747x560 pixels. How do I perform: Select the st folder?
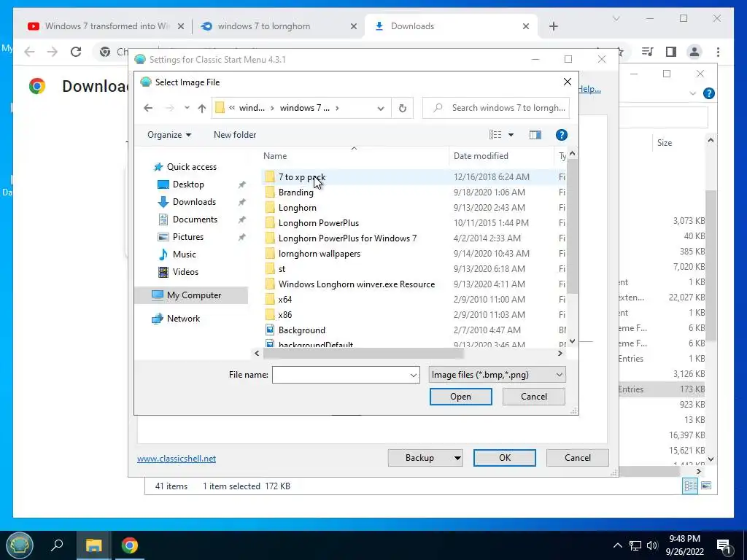coord(282,269)
